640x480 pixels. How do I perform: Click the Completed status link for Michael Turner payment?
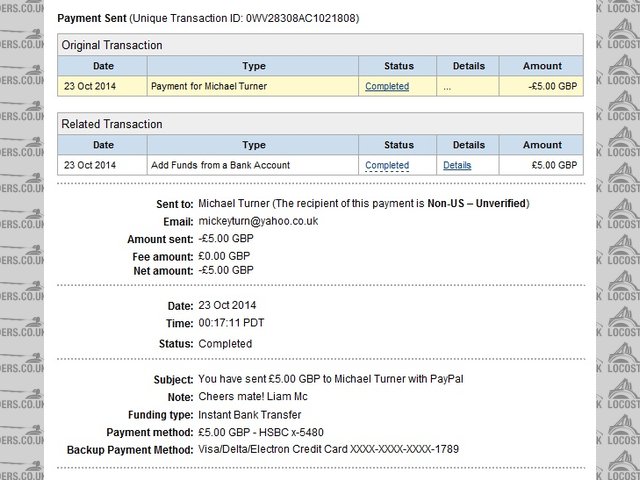click(x=387, y=87)
